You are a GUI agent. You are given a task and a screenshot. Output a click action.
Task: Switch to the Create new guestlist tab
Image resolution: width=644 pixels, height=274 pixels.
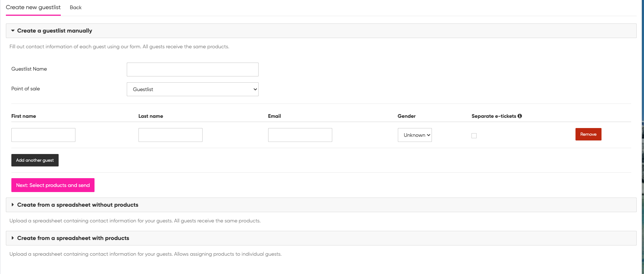(33, 7)
